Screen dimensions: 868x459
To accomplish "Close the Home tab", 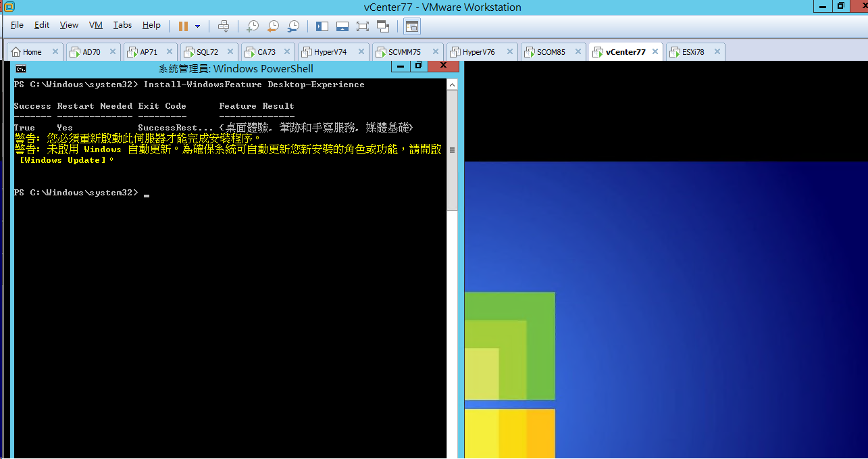I will [x=55, y=52].
